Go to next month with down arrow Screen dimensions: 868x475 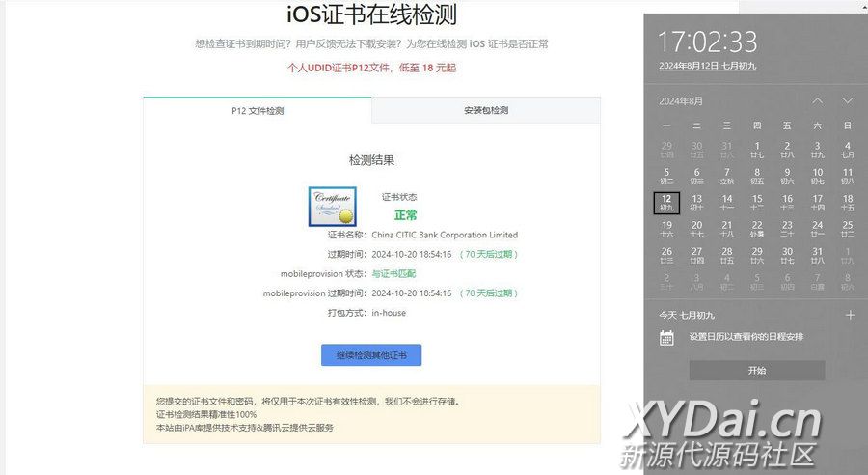848,100
